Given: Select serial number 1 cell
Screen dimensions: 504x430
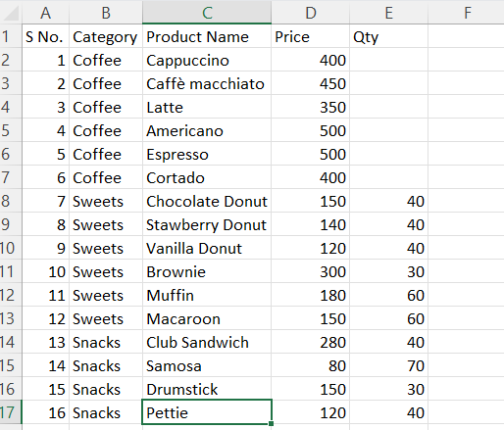Looking at the screenshot, I should point(45,60).
